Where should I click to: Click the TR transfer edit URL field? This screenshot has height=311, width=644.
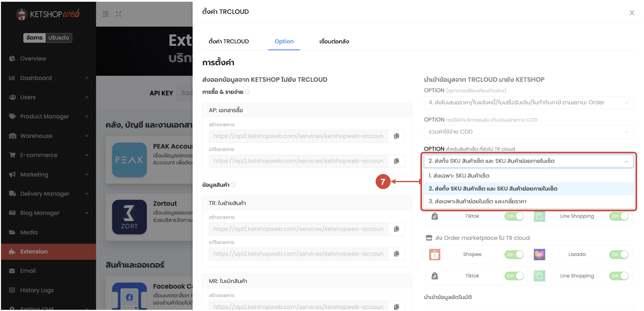pos(298,254)
